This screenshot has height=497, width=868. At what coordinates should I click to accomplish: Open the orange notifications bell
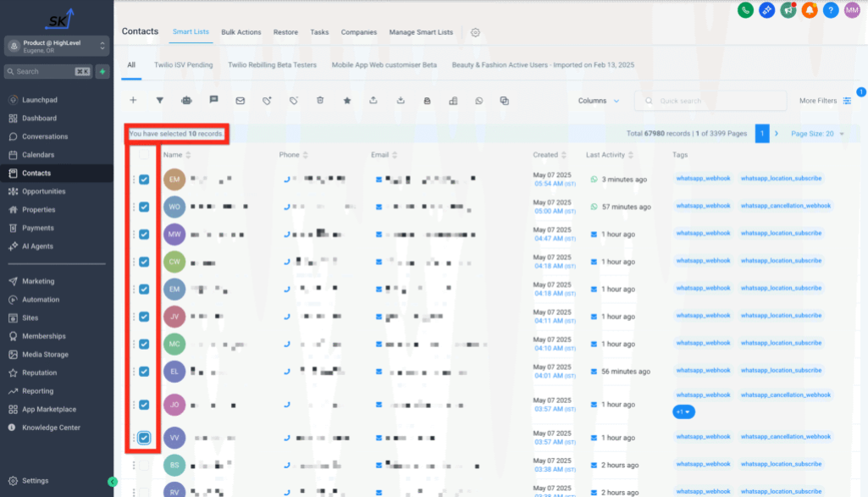pos(810,10)
